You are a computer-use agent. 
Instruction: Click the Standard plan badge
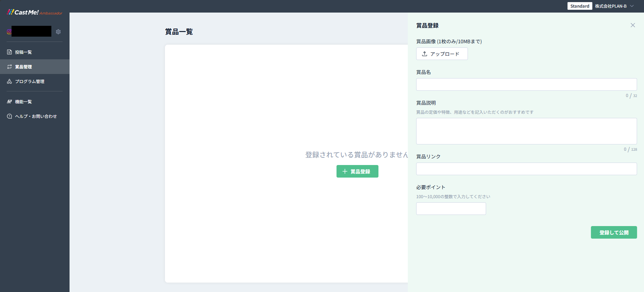[579, 6]
